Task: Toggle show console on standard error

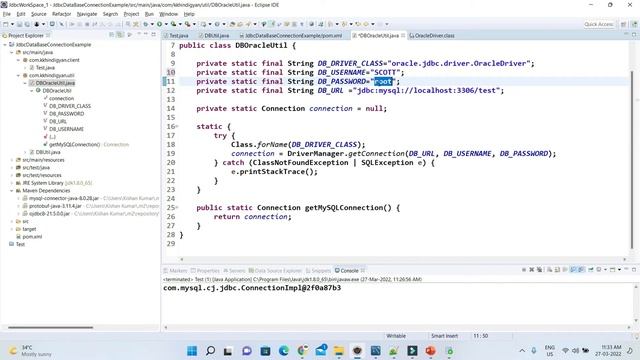Action: [581, 270]
